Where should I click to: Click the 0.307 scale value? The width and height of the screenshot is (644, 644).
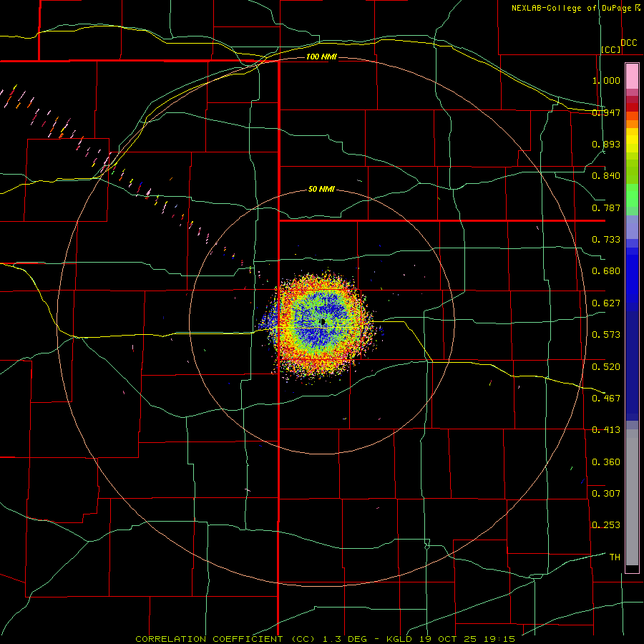[606, 494]
